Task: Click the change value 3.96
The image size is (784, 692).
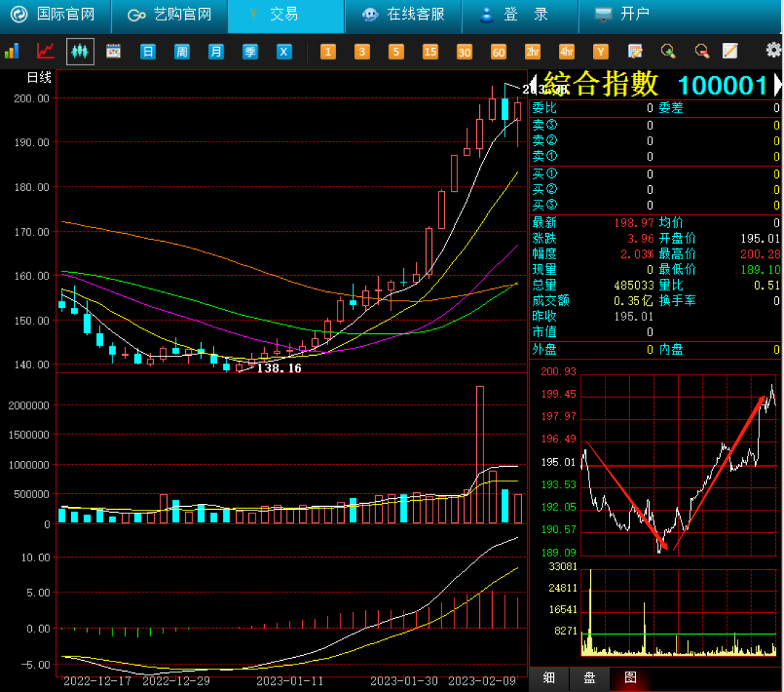Action: 640,238
